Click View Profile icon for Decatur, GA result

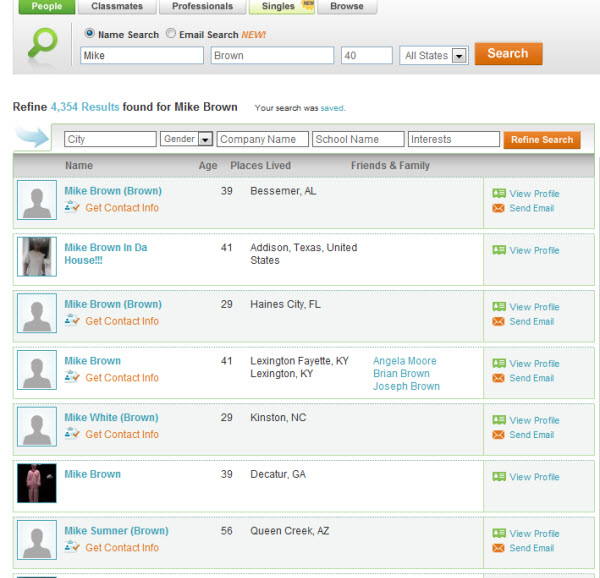coord(498,477)
